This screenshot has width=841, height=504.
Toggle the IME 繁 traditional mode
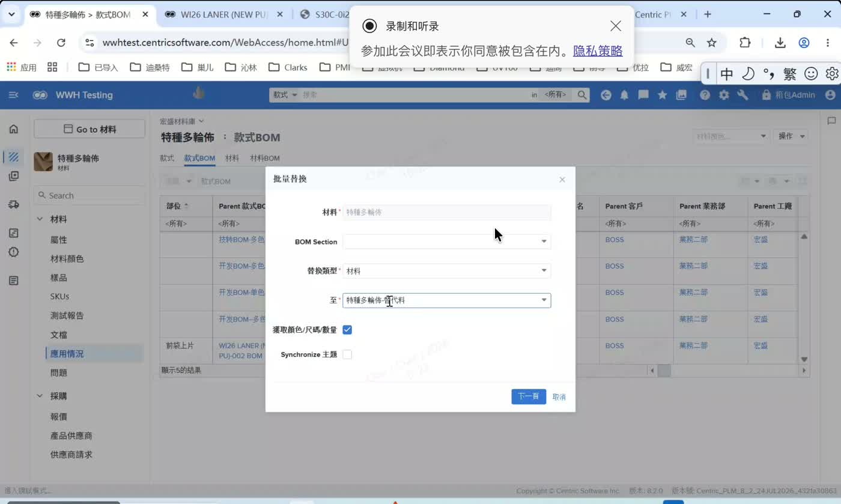click(790, 74)
